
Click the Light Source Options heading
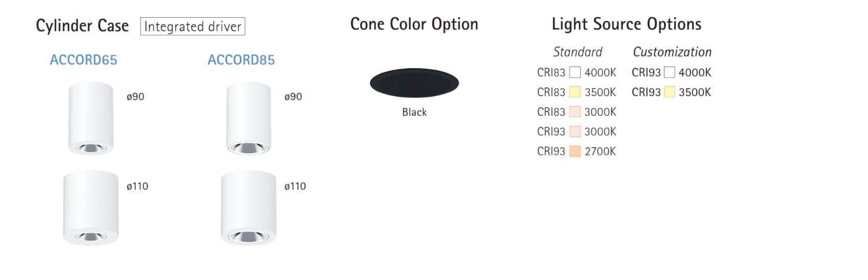pyautogui.click(x=626, y=24)
